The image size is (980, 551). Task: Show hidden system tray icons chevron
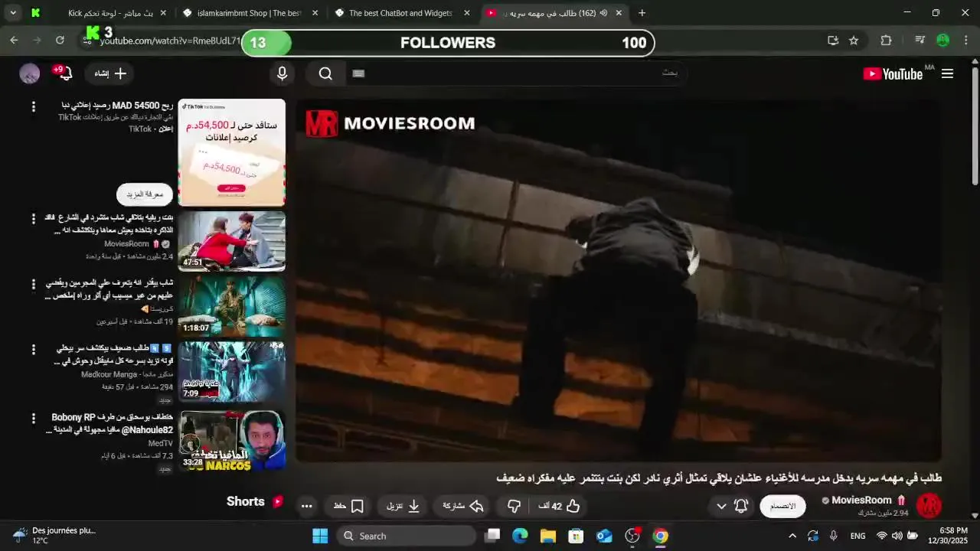[x=792, y=536]
